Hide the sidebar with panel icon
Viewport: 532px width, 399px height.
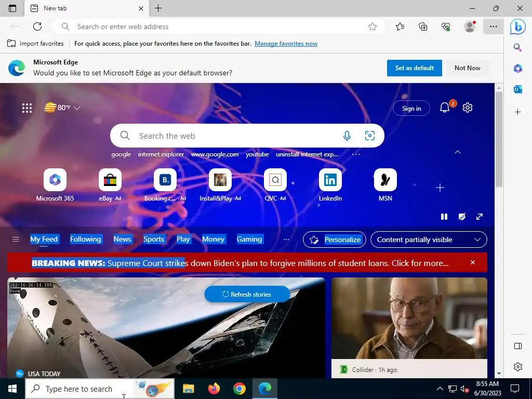[518, 345]
